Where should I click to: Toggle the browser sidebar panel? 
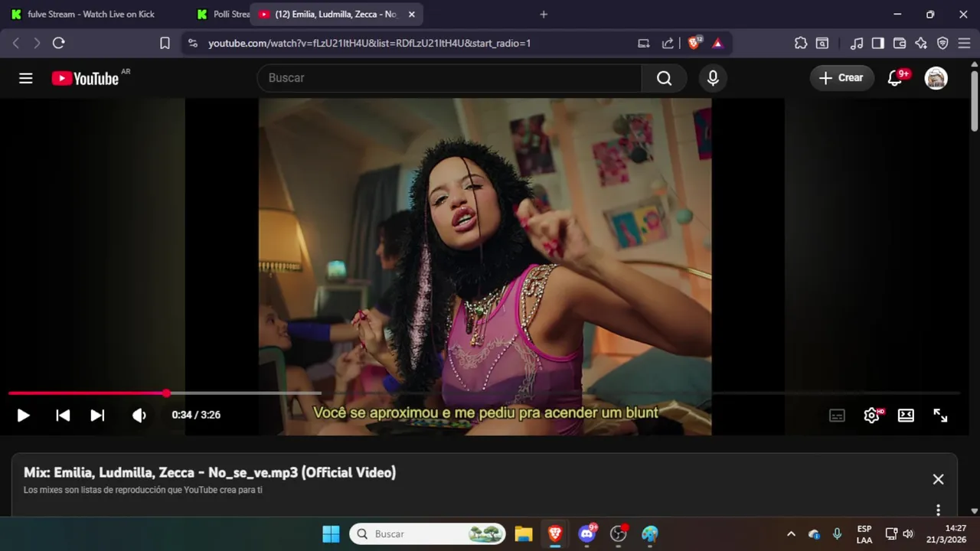[878, 44]
